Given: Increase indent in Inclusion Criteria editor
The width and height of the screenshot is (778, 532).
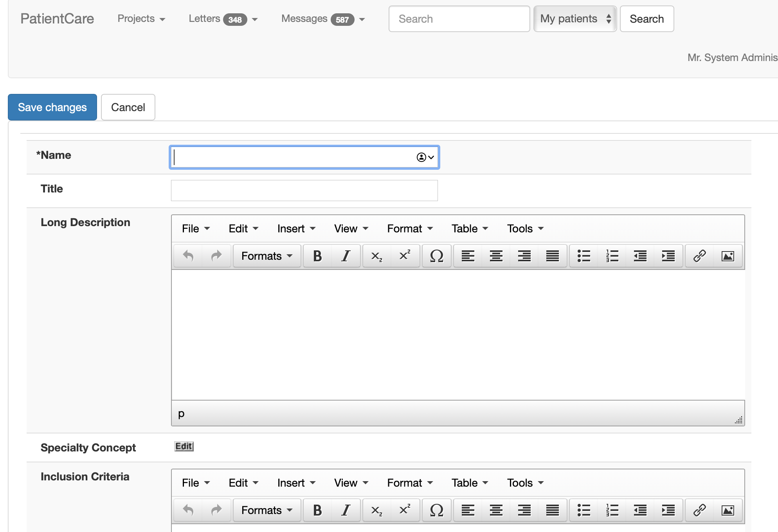Looking at the screenshot, I should (x=668, y=510).
